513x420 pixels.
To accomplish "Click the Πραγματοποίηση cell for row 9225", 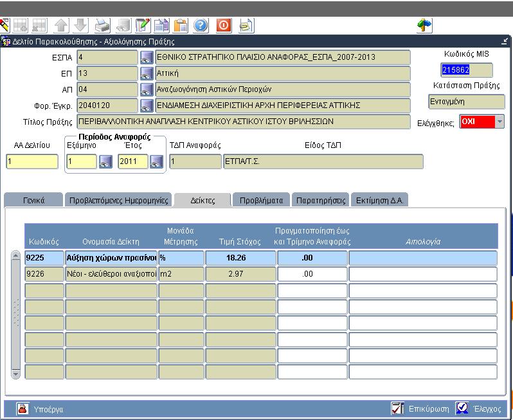I will 312,258.
